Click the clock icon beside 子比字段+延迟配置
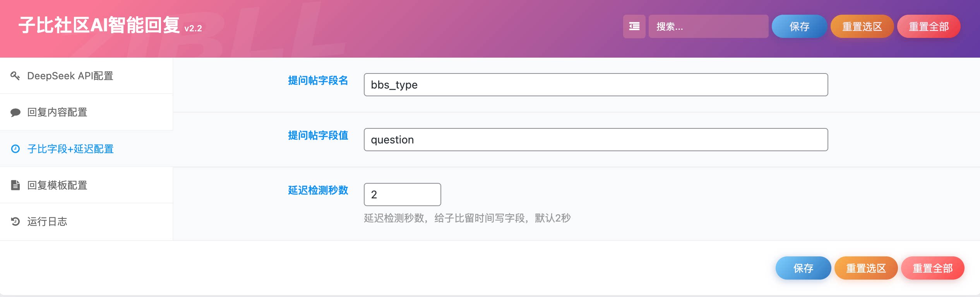980x297 pixels. pos(15,149)
